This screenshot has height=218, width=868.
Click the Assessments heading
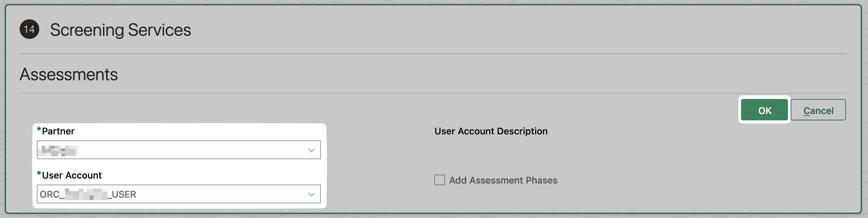[x=69, y=74]
